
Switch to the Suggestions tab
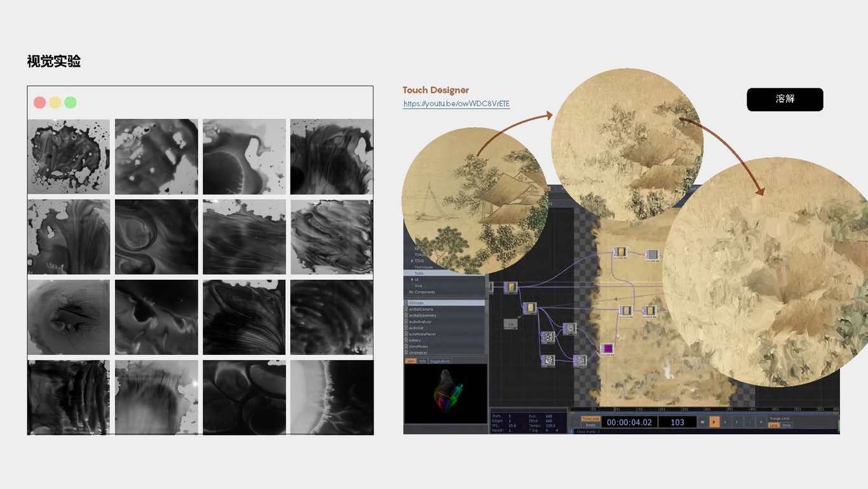[440, 361]
